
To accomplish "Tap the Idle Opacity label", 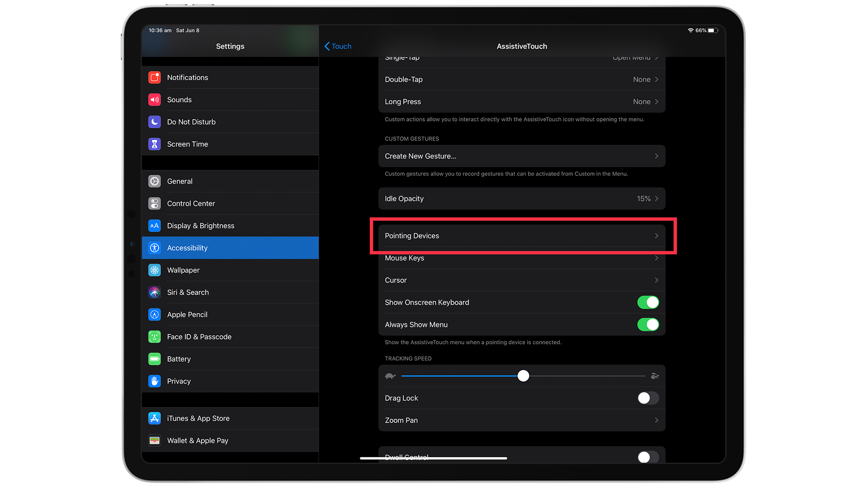I will tap(404, 199).
